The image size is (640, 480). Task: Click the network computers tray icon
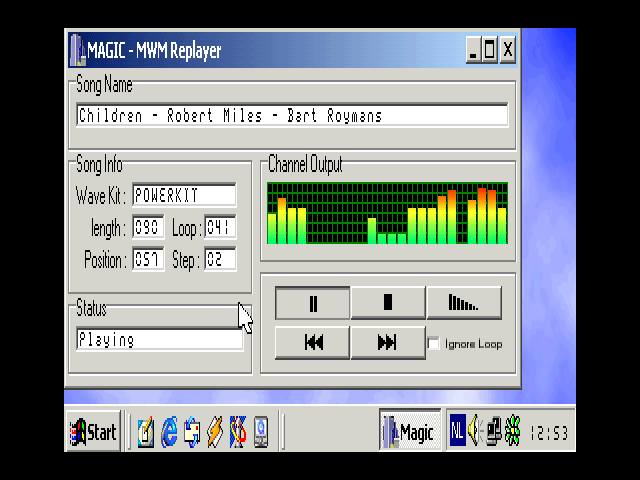coord(494,431)
